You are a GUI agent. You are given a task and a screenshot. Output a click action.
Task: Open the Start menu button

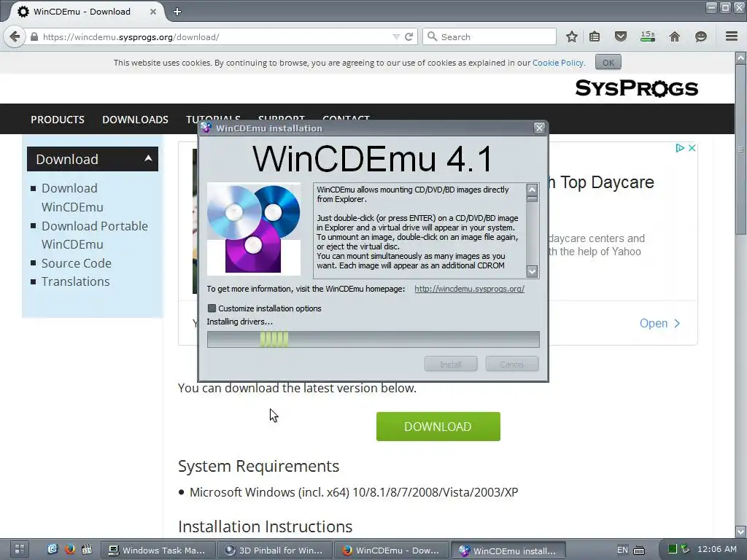click(x=19, y=550)
